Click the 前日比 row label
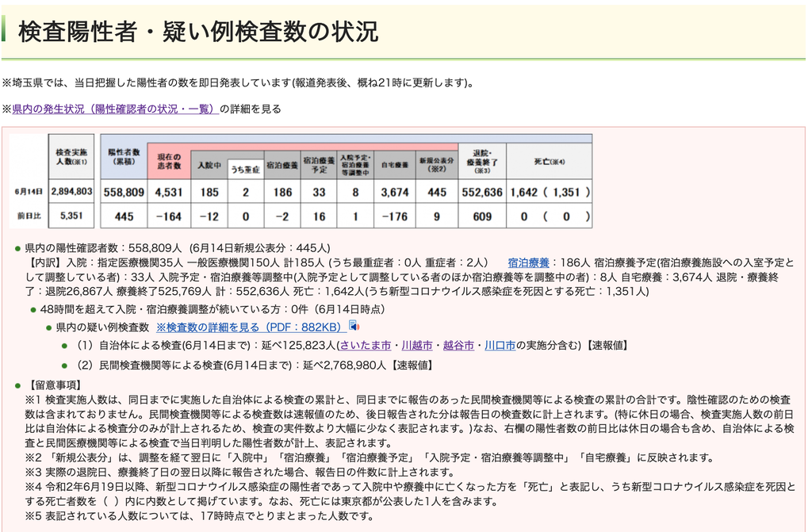Screen dimensions: 812x532 click(x=29, y=216)
